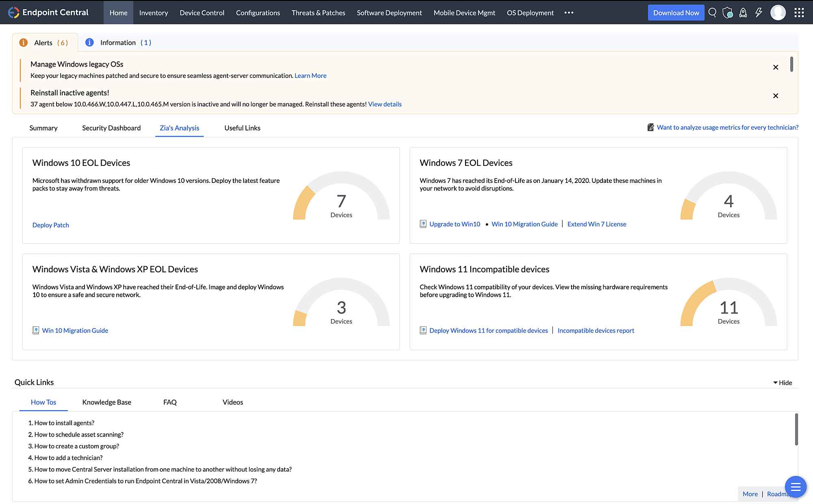Image resolution: width=813 pixels, height=504 pixels.
Task: Open the Deploy Patch link
Action: pos(51,225)
